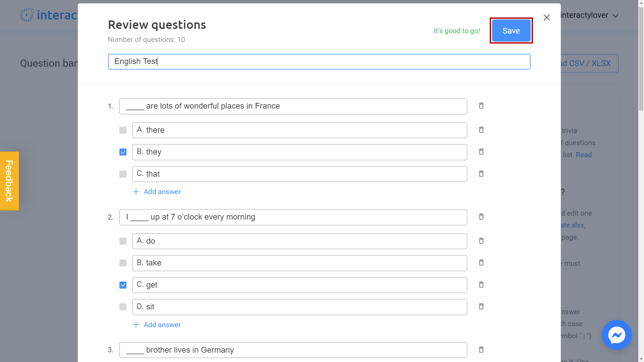Delete question 2 with its trash icon

[x=481, y=217]
